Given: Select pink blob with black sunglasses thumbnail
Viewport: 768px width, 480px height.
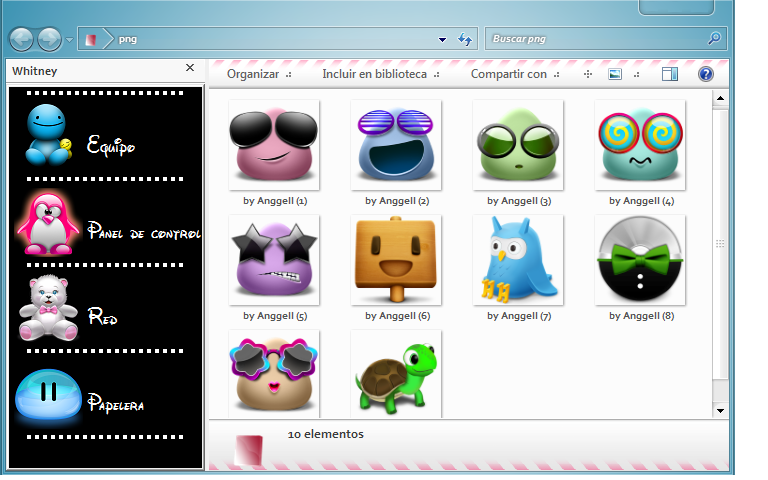Looking at the screenshot, I should pos(274,145).
